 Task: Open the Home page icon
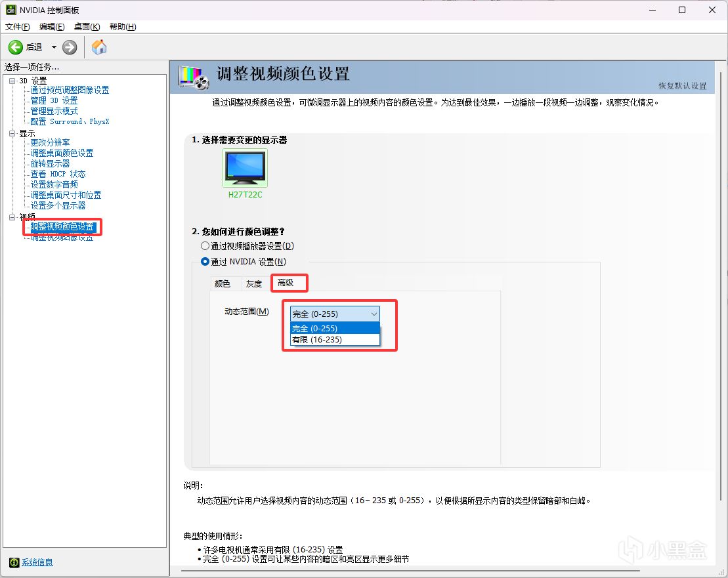click(99, 47)
